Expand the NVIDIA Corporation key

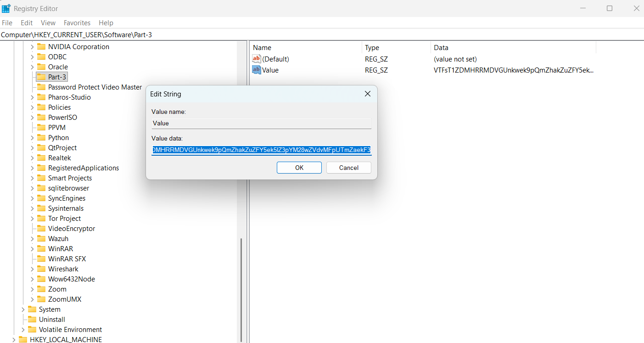coord(32,47)
